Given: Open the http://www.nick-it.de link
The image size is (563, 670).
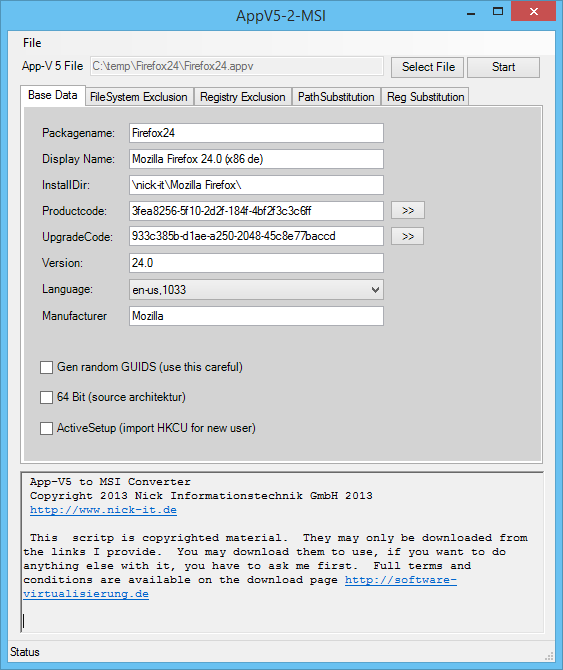Looking at the screenshot, I should [103, 510].
